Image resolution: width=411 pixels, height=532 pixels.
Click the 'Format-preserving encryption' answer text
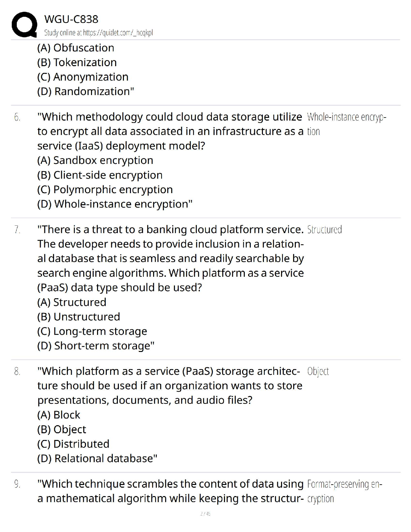pos(344,491)
